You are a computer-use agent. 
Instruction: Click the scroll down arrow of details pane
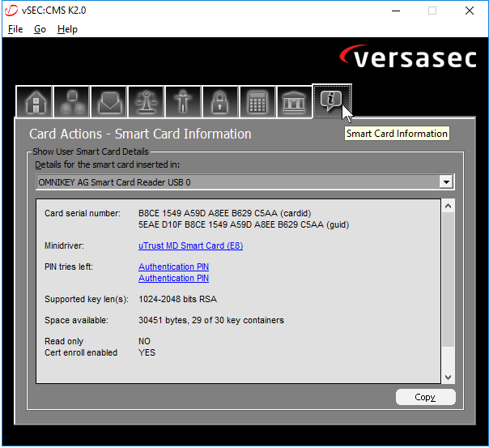click(449, 378)
